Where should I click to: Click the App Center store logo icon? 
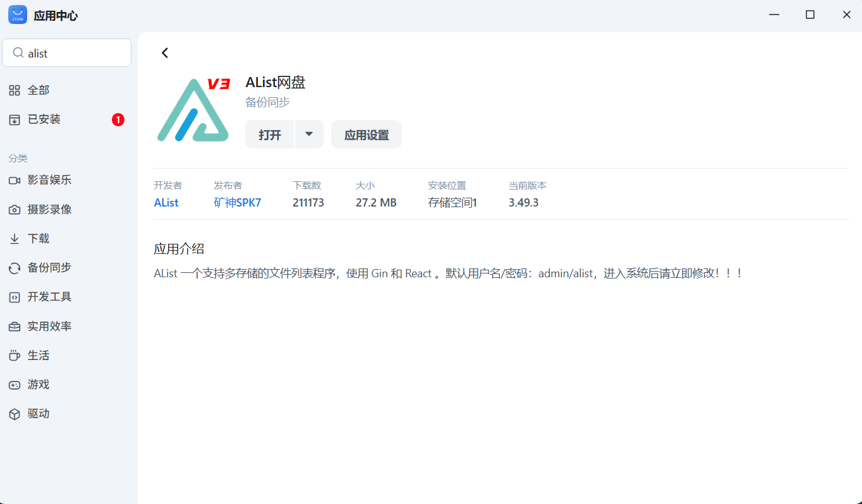[18, 15]
